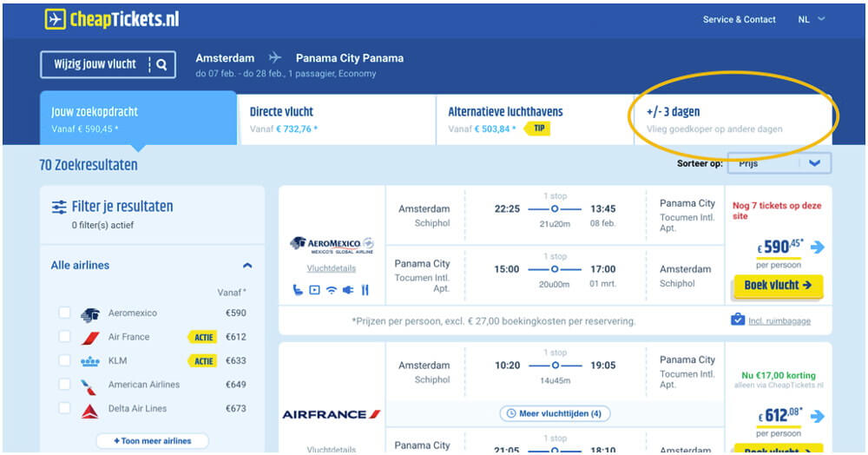The image size is (868, 455).
Task: Tick the Aeromexico airline checkbox
Action: point(65,313)
